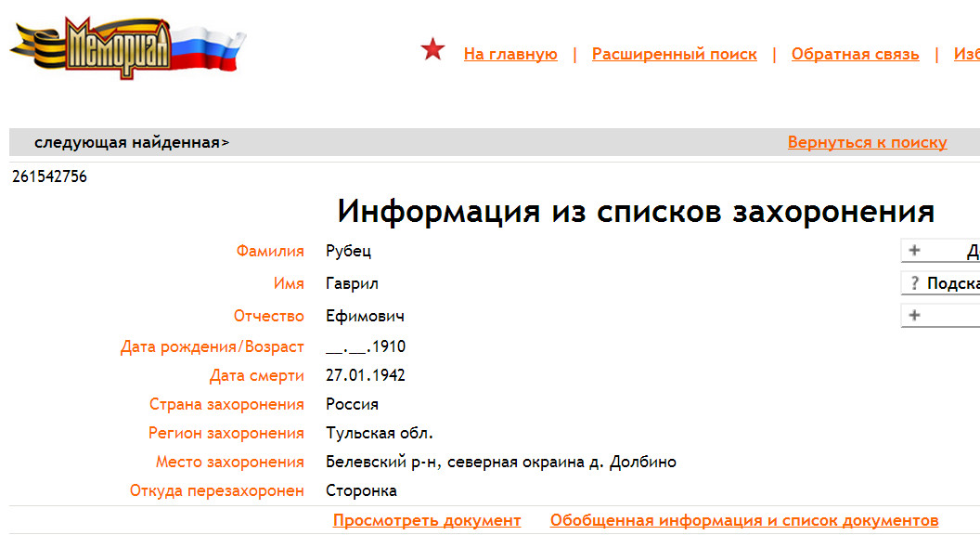The width and height of the screenshot is (980, 535).
Task: Click the surname value Рубец
Action: (349, 251)
